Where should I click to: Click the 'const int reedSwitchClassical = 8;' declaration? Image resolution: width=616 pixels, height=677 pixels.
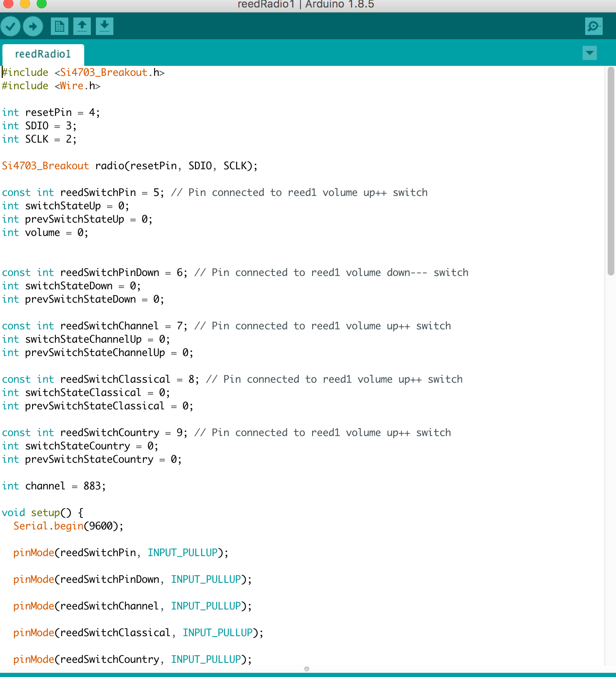click(x=100, y=379)
